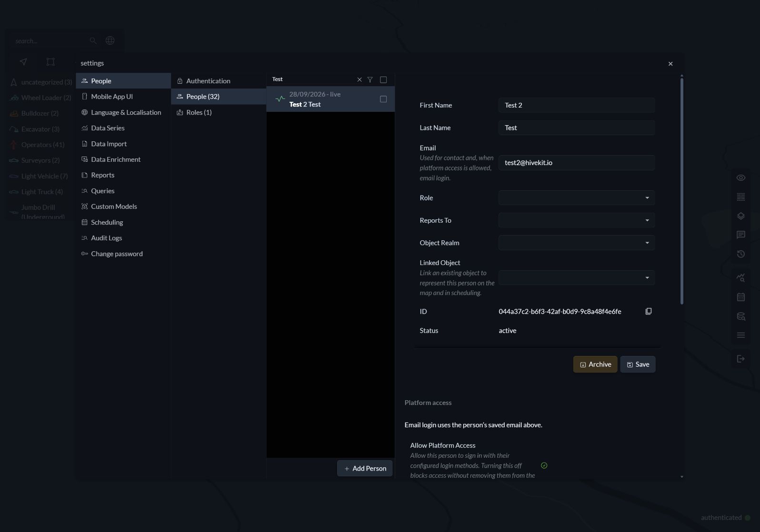760x532 pixels.
Task: Open the analytics search icon in right sidebar
Action: coord(741,277)
